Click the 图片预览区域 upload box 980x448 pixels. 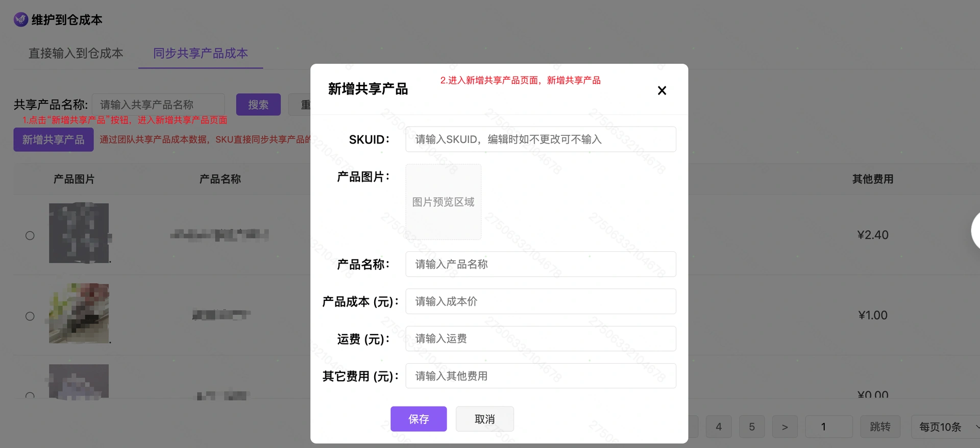click(x=443, y=202)
